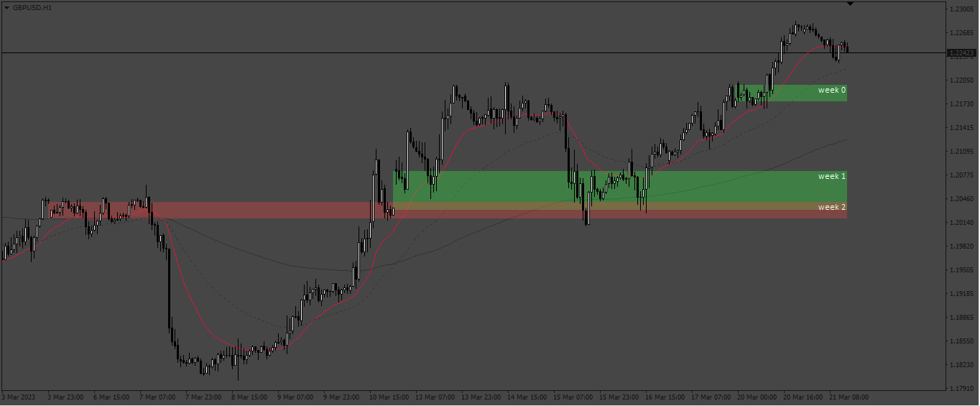Click price axis value 1.21095
The height and width of the screenshot is (406, 980).
[x=961, y=151]
